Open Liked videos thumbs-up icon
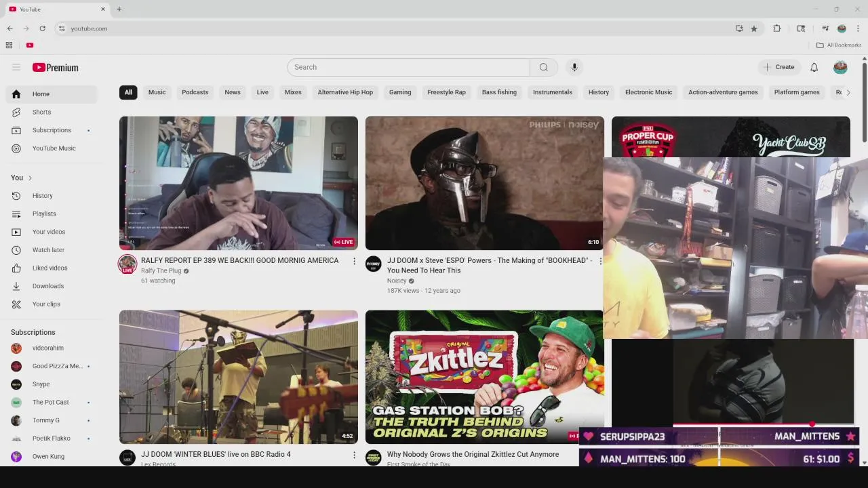868x488 pixels. tap(16, 268)
